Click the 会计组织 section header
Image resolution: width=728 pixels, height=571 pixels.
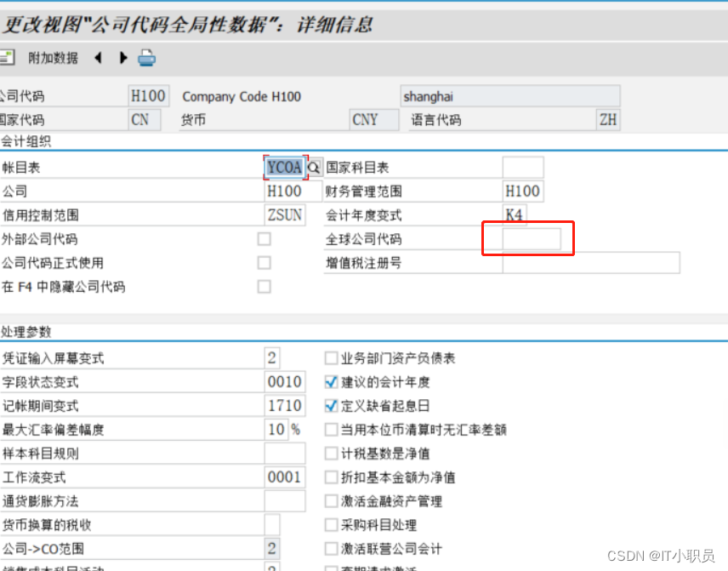26,141
